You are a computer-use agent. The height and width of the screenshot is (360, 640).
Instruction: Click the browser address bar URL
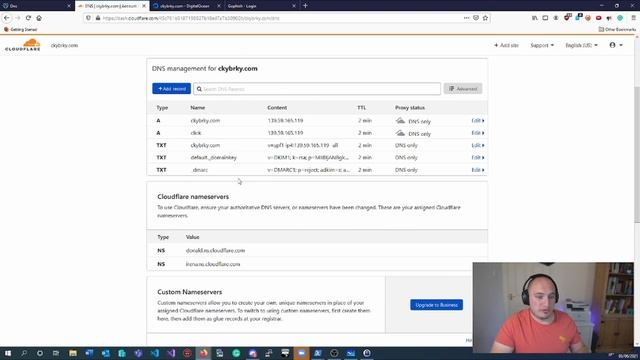tap(192, 18)
